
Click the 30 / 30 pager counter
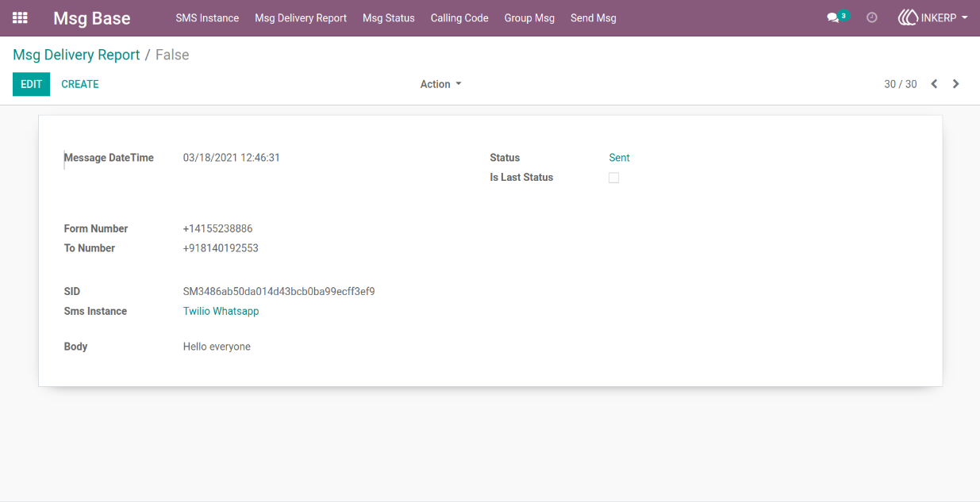(901, 84)
